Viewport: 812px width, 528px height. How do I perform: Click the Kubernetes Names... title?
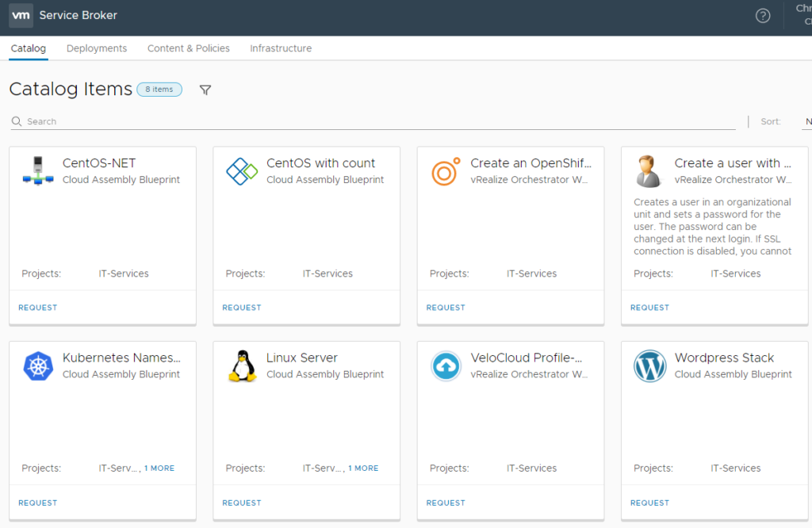tap(121, 358)
